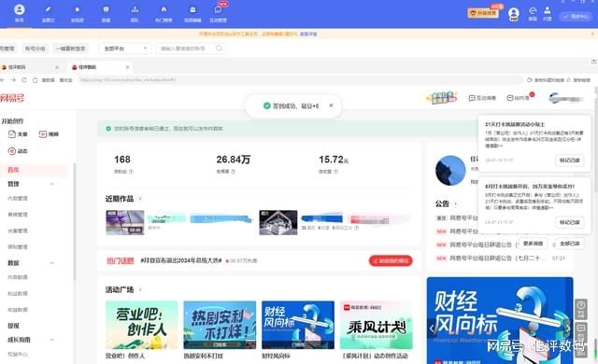Click the play-shaped video publish icon
The width and height of the screenshot is (598, 364).
[x=77, y=9]
